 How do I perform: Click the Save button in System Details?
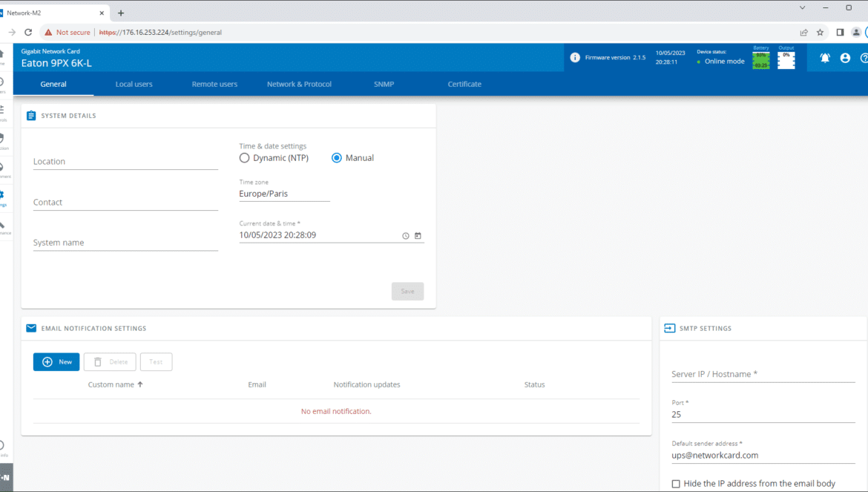pyautogui.click(x=407, y=291)
